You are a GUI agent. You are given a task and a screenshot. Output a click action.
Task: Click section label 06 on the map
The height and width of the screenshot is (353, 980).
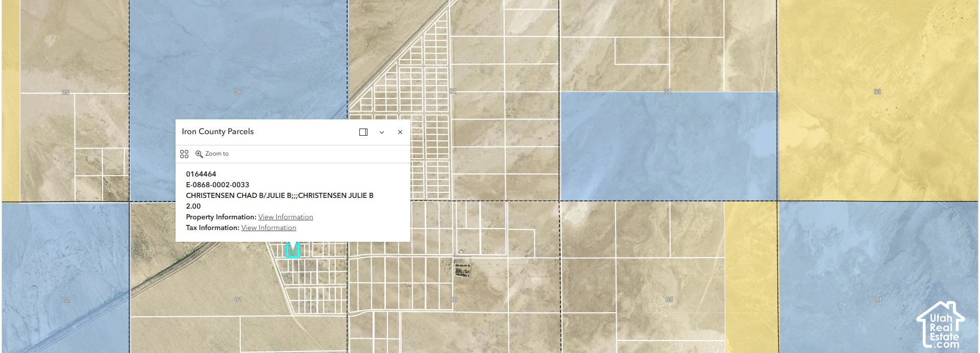pos(454,299)
